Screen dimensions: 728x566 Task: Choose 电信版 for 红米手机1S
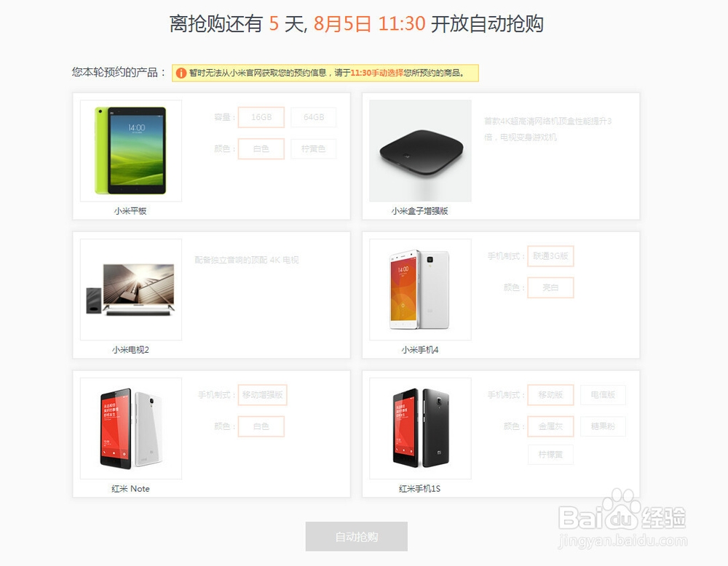pyautogui.click(x=603, y=395)
